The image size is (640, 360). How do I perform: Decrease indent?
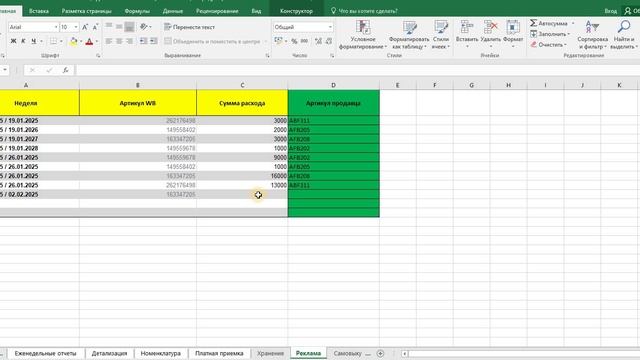click(143, 41)
